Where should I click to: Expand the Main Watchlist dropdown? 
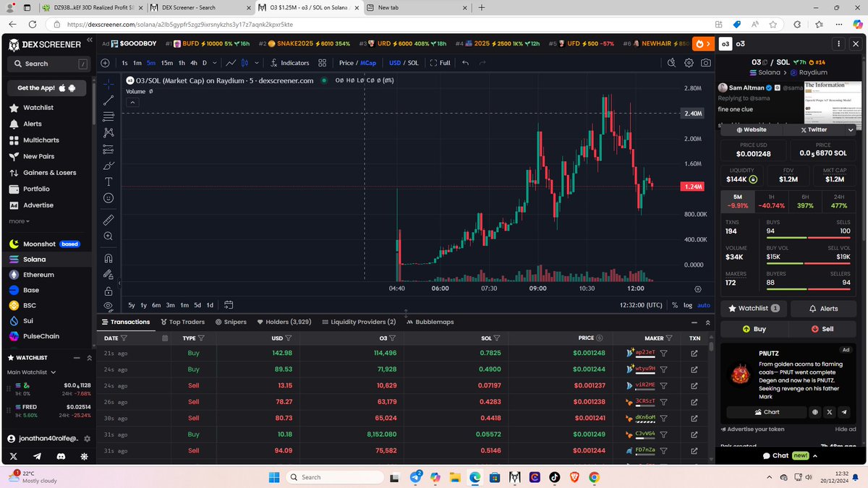[x=32, y=372]
